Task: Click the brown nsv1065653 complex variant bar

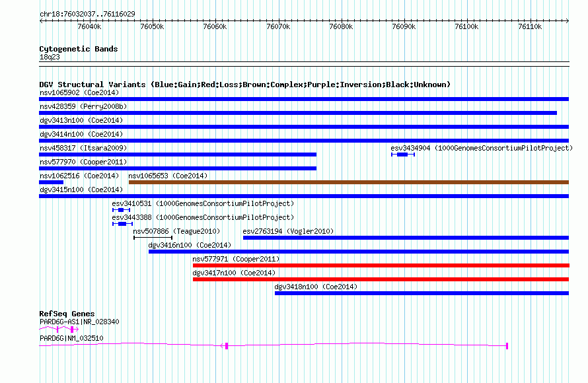Action: point(349,182)
